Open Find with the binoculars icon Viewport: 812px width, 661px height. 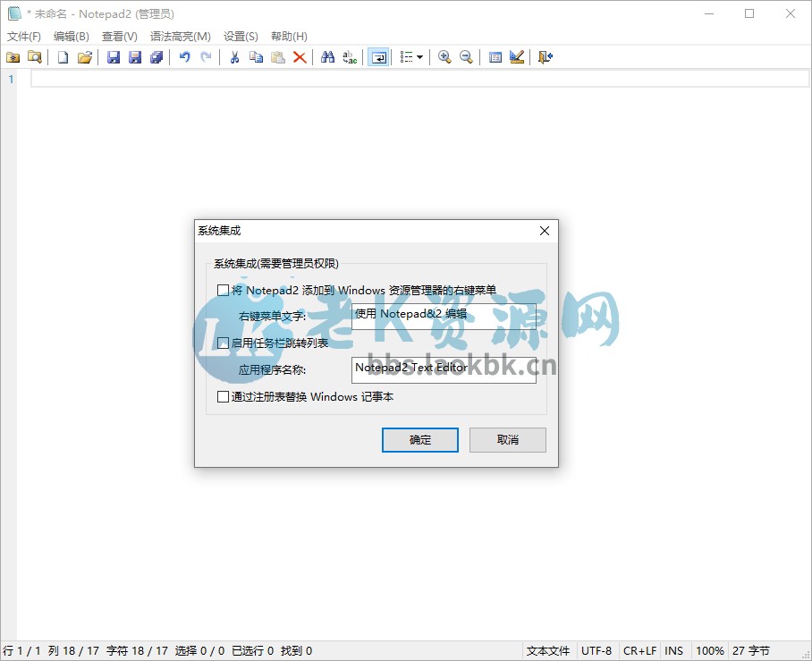[328, 57]
